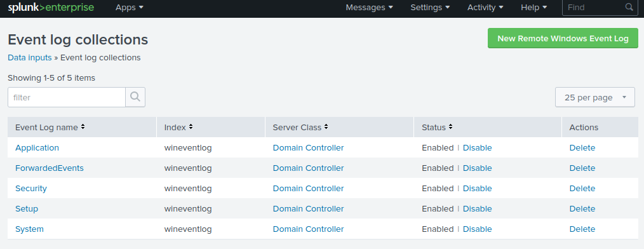Open the Activity menu
This screenshot has height=249, width=644.
[x=485, y=8]
